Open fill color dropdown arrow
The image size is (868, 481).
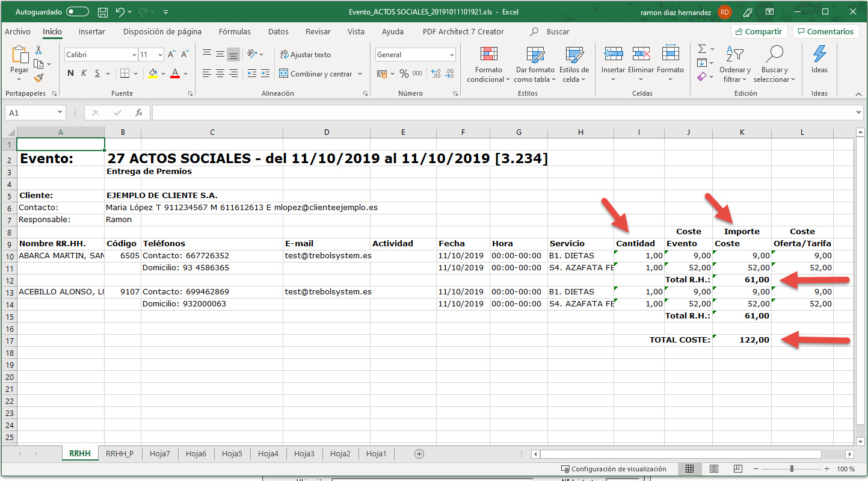pyautogui.click(x=162, y=73)
